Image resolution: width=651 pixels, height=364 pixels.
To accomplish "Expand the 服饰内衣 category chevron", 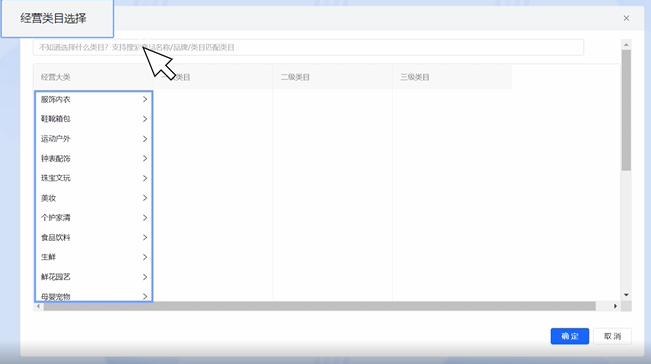I will pyautogui.click(x=145, y=99).
